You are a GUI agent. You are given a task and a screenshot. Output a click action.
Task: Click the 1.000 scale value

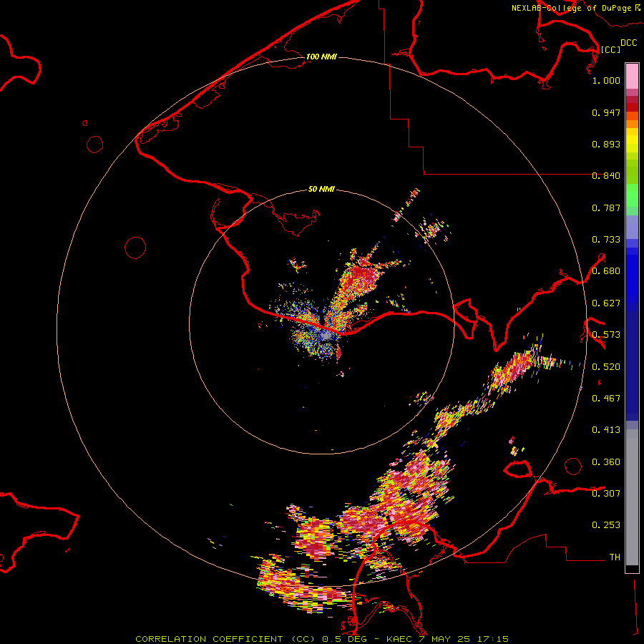pos(606,80)
